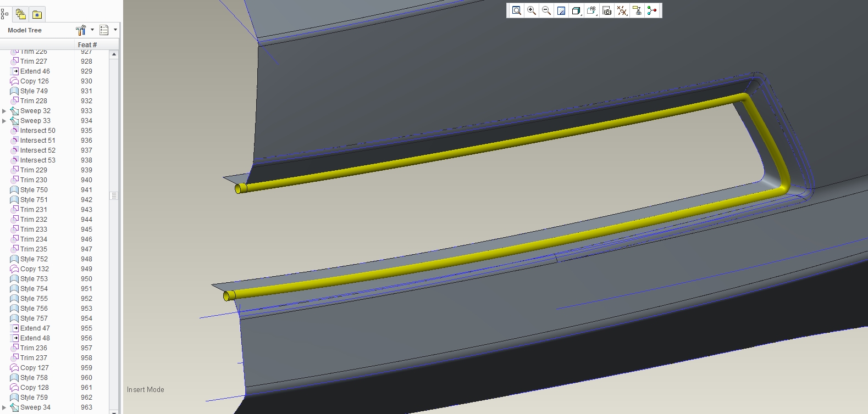This screenshot has width=868, height=414.
Task: Select Style 757 in the tree
Action: [34, 318]
